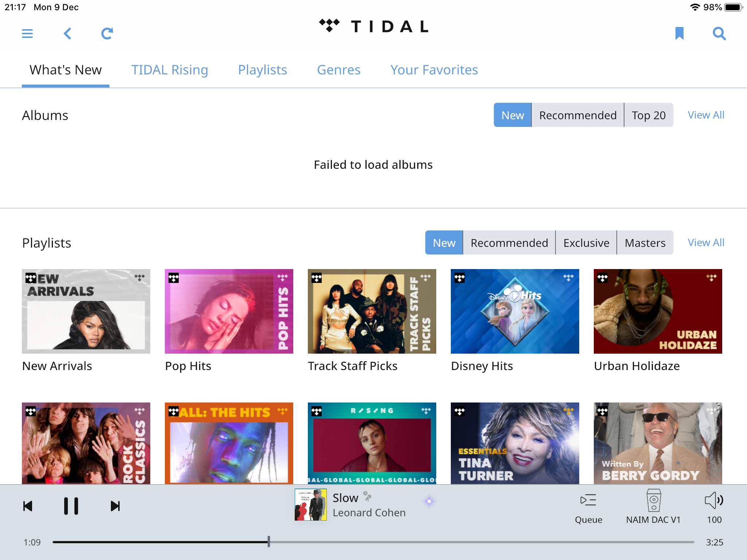Go back with the left arrow
This screenshot has width=747, height=560.
(x=67, y=34)
